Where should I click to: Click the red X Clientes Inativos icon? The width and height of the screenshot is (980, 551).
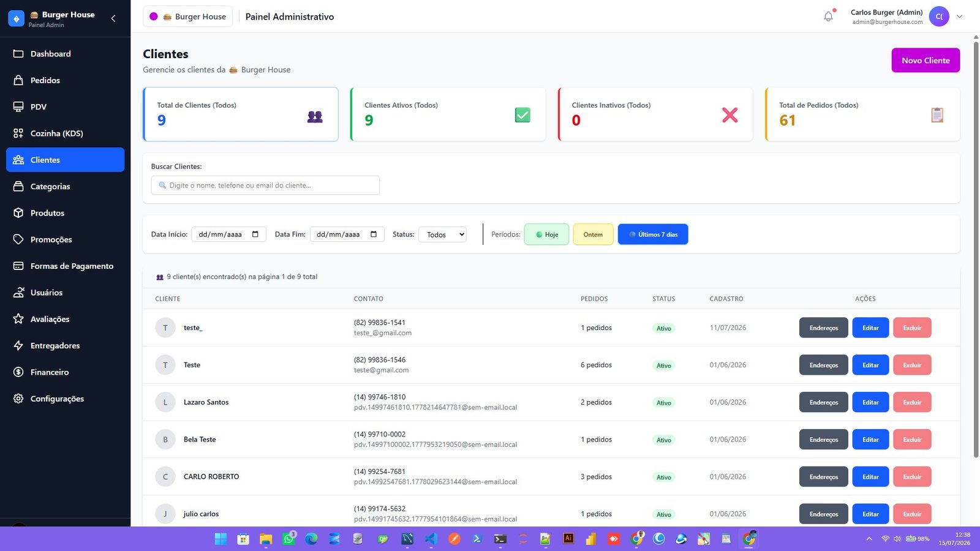[x=729, y=115]
